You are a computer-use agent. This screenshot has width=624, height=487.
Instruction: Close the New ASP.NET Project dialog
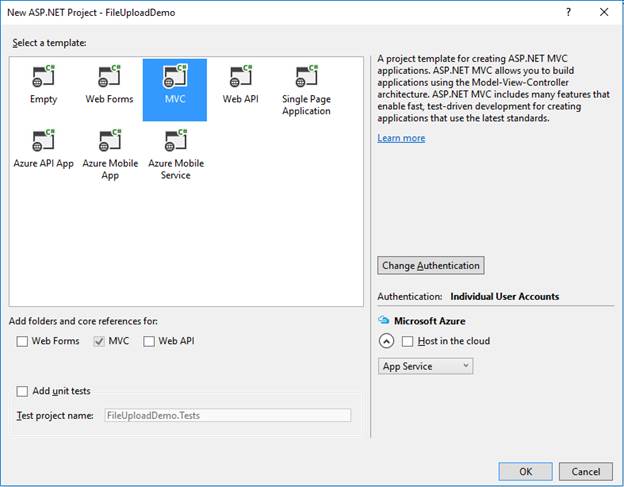coord(604,12)
